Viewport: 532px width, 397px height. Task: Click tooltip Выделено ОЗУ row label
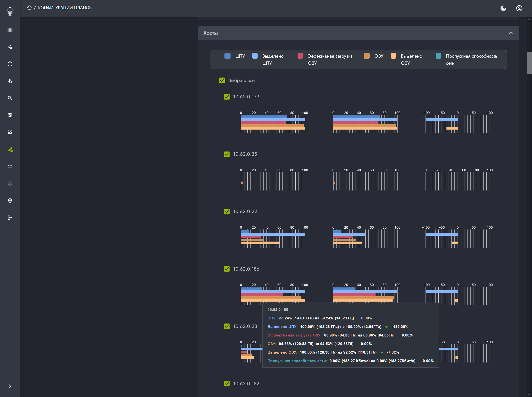(282, 352)
